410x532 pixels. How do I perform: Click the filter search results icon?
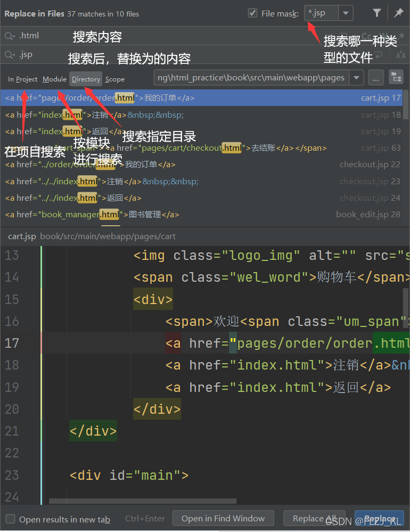(376, 13)
